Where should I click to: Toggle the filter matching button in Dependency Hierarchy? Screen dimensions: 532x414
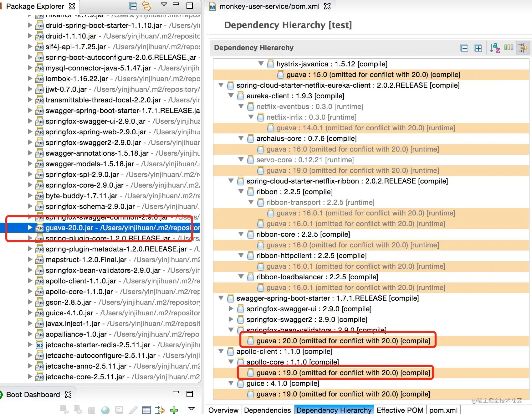point(523,48)
